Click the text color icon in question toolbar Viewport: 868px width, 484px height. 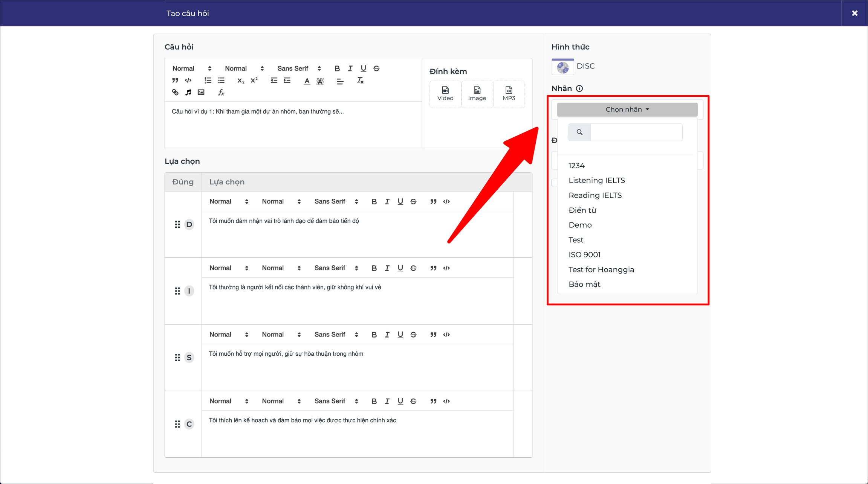307,81
